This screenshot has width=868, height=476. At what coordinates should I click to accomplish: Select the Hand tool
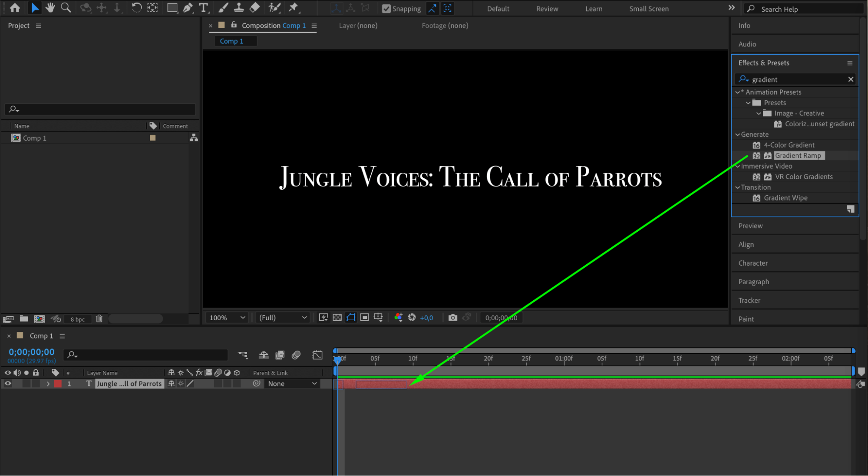pos(50,7)
